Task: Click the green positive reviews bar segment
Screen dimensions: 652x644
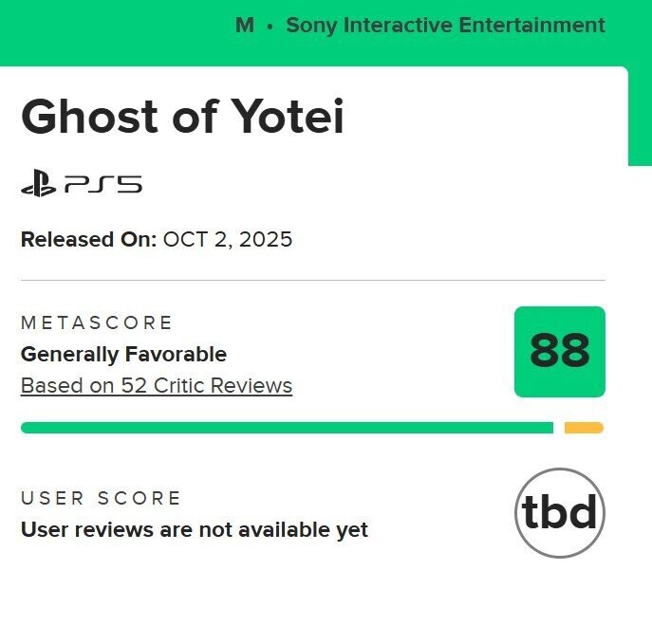Action: [287, 428]
